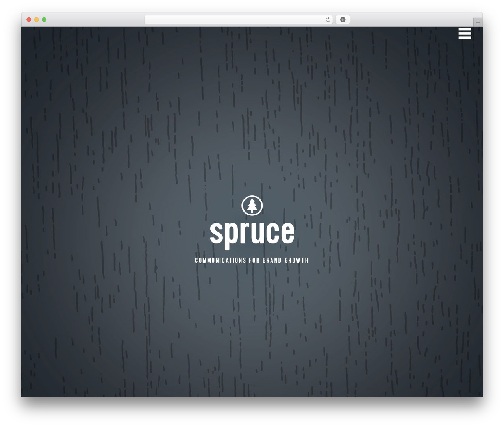Reload the page with the refresh icon
This screenshot has width=504, height=427.
click(x=328, y=20)
